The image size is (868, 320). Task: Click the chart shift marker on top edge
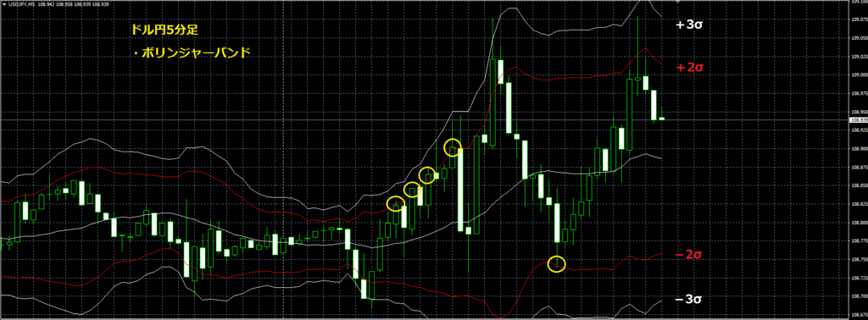(x=676, y=1)
